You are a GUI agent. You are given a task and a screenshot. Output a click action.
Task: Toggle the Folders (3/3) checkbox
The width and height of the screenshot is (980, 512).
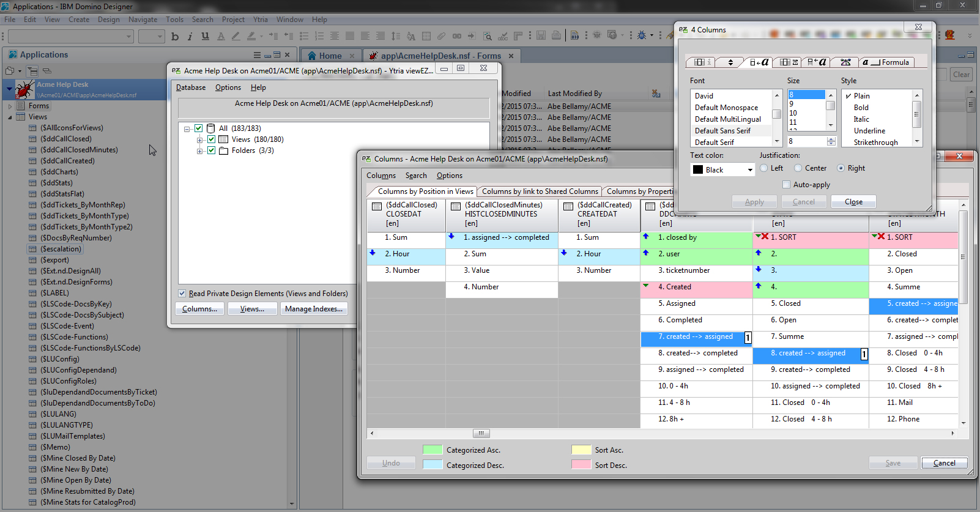tap(211, 150)
